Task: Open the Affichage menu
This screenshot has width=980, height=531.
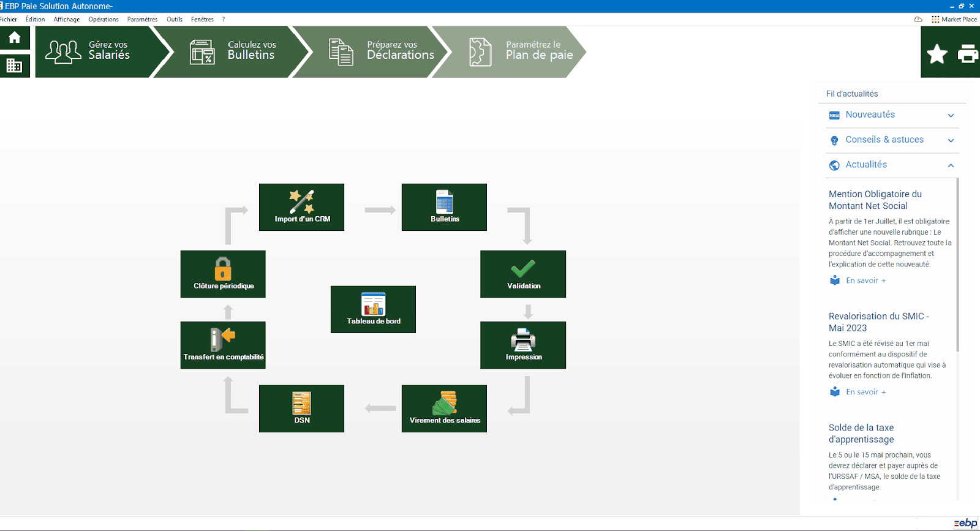Action: click(x=67, y=20)
